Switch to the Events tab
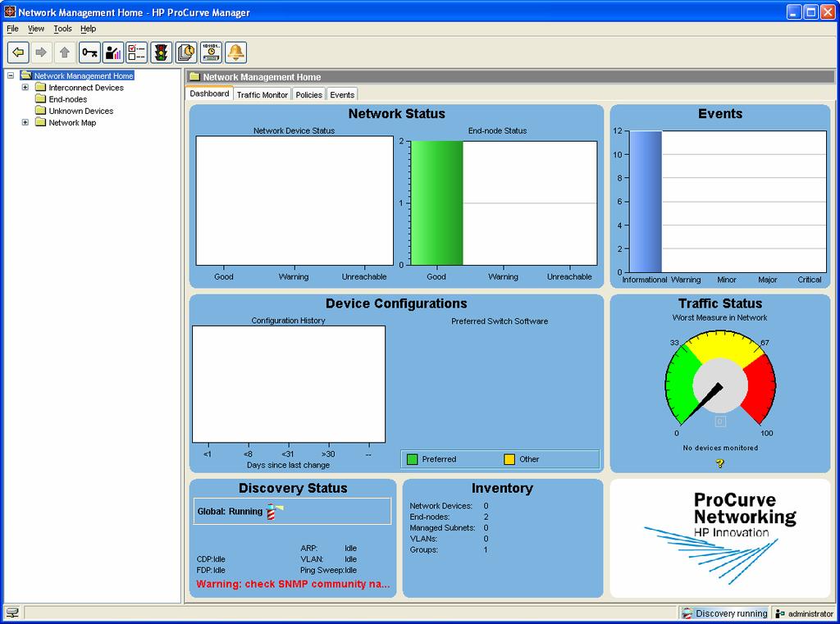 pos(342,95)
